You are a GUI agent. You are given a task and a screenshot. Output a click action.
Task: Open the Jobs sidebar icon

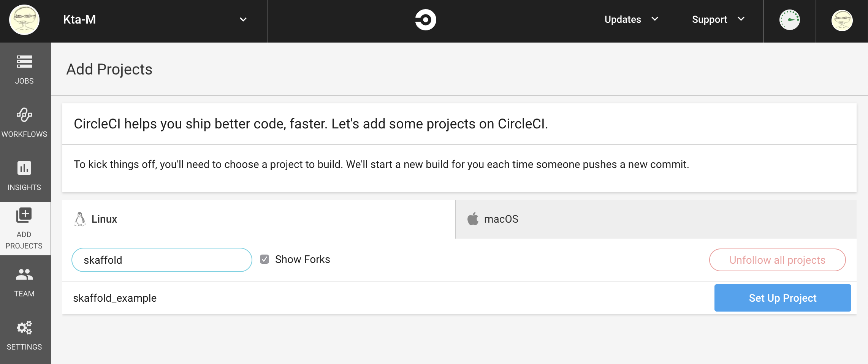click(x=24, y=62)
